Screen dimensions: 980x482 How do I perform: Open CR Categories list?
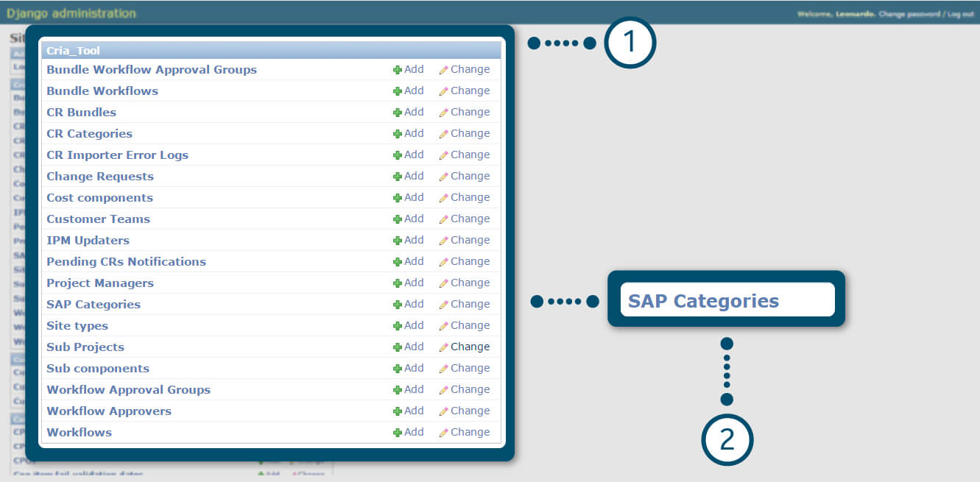[x=89, y=134]
